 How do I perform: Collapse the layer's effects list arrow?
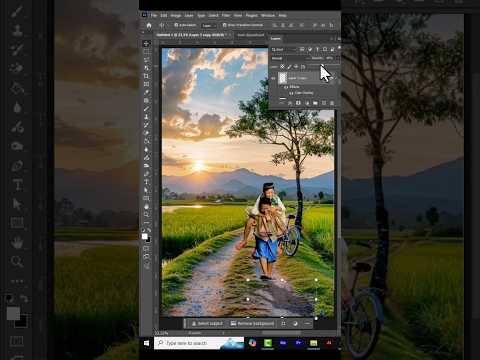pos(336,78)
